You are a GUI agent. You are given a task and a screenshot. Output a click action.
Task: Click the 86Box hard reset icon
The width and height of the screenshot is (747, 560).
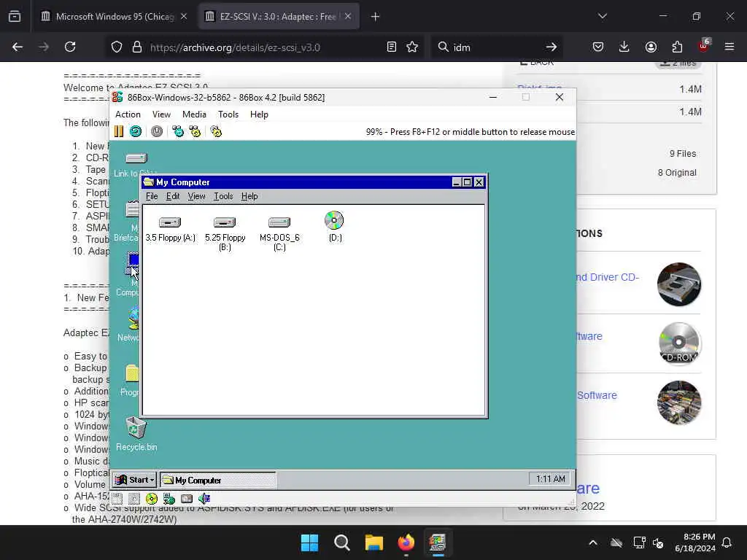(135, 131)
